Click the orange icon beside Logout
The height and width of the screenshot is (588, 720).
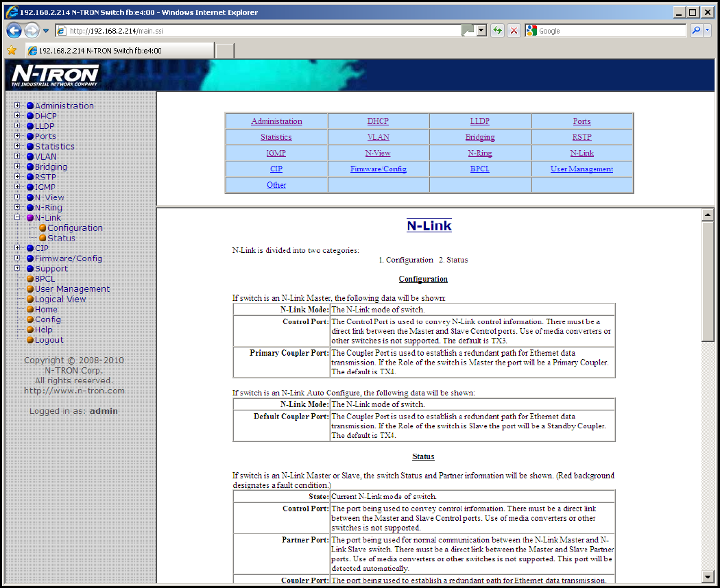pos(30,340)
